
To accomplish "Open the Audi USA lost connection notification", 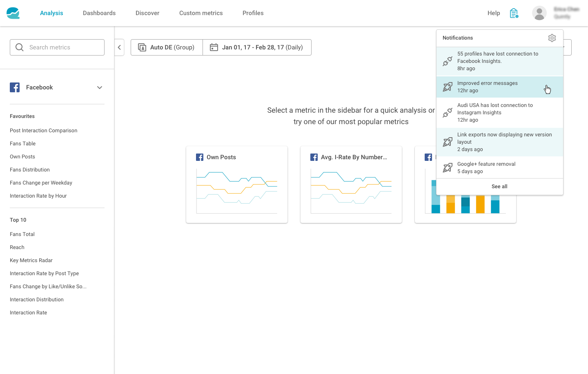I will click(x=500, y=113).
